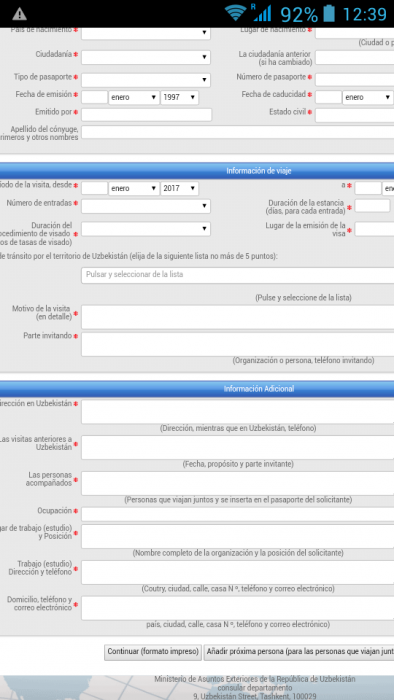
Task: Click the Ministerio de Asuntos Exteriores footer text
Action: click(x=255, y=679)
